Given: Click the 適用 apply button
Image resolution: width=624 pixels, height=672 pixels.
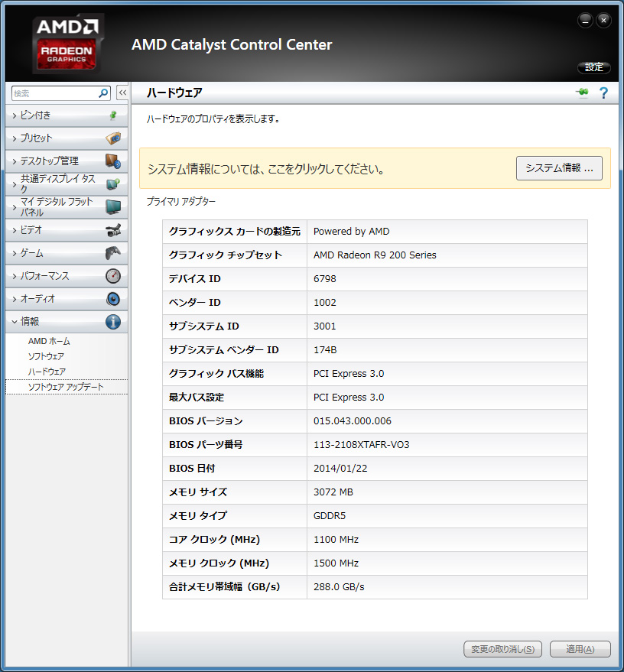Looking at the screenshot, I should [580, 649].
